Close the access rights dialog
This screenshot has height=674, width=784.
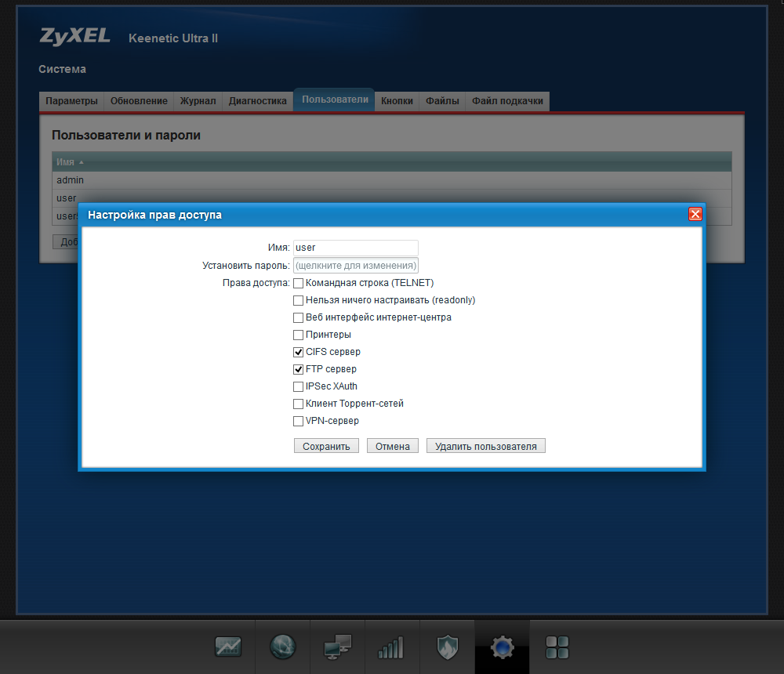(695, 214)
